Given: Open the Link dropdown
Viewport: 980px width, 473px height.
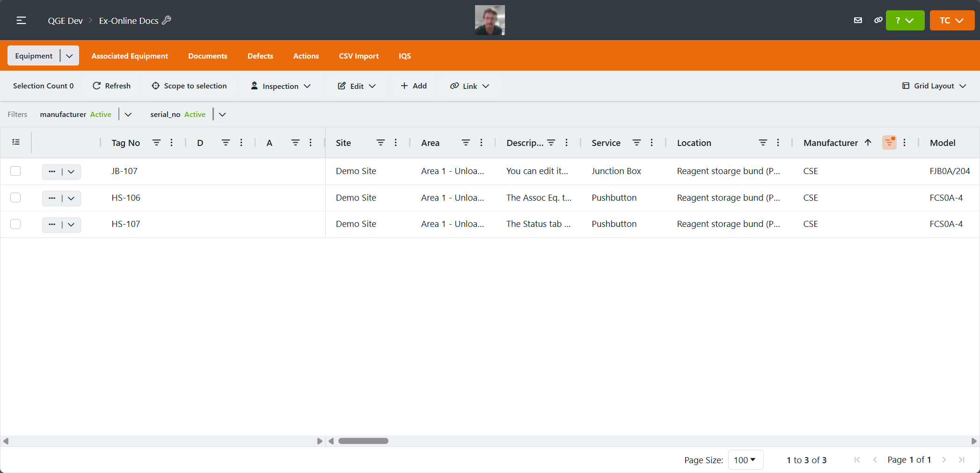Looking at the screenshot, I should pos(470,86).
